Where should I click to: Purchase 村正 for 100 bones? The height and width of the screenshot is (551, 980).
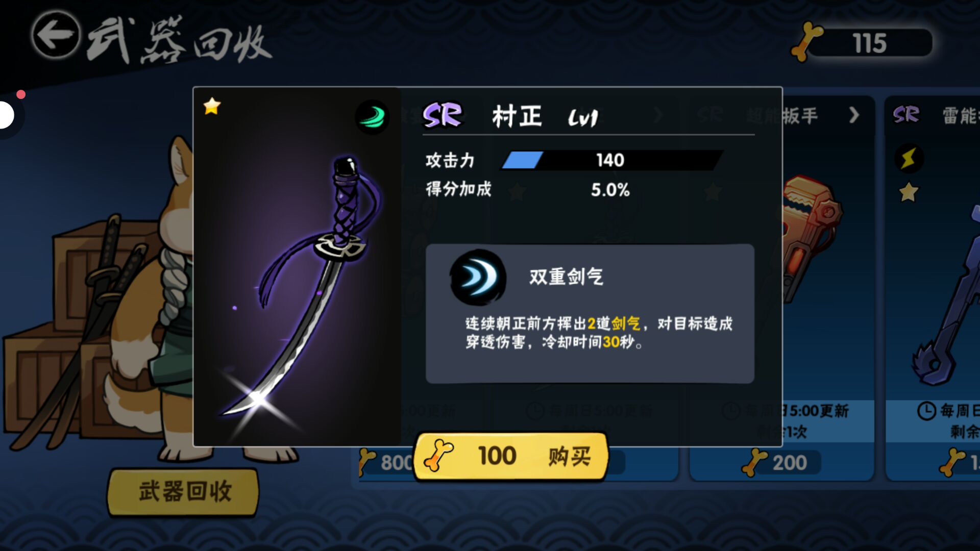tap(511, 456)
